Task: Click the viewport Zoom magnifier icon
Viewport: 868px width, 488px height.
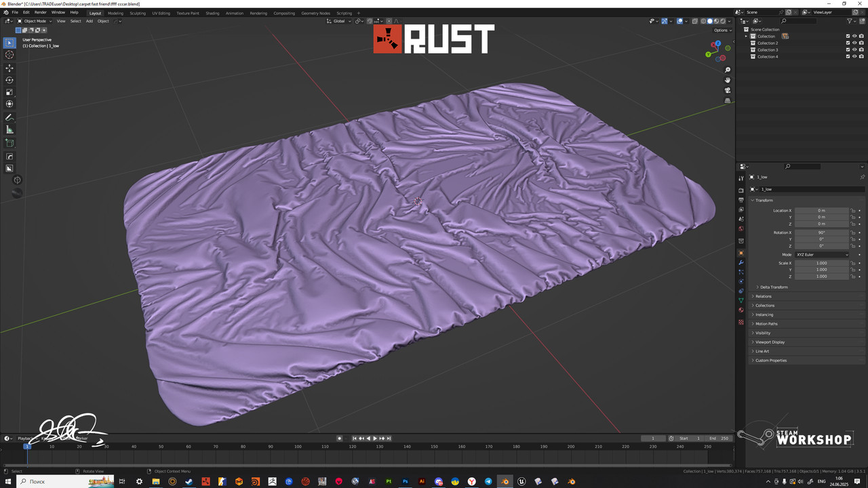Action: (728, 70)
